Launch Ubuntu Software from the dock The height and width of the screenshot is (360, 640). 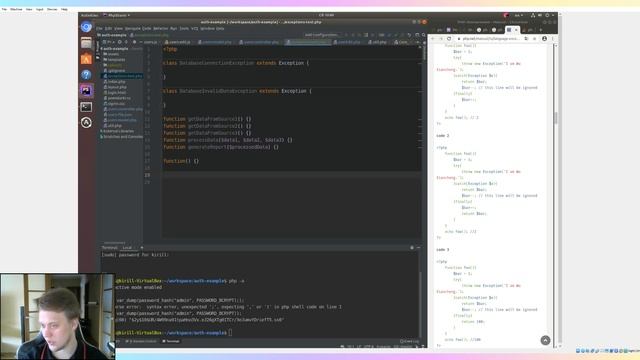click(86, 59)
